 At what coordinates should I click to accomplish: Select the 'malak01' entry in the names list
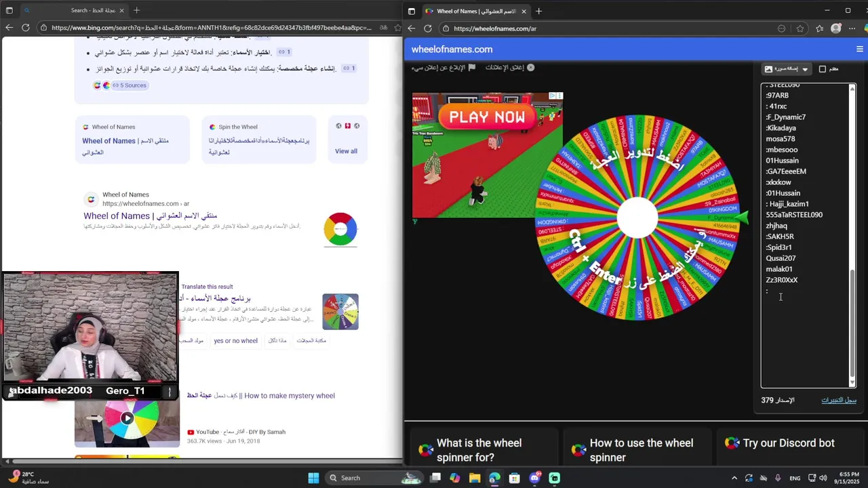point(779,269)
